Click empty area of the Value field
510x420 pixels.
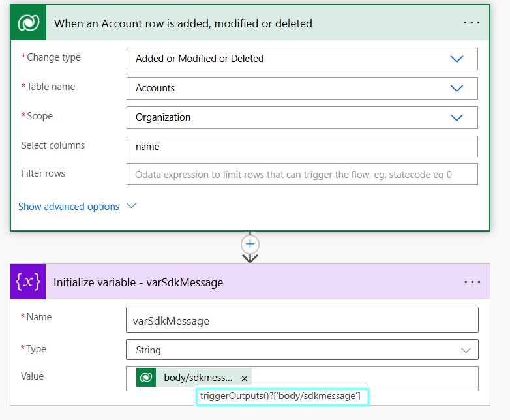(365, 377)
